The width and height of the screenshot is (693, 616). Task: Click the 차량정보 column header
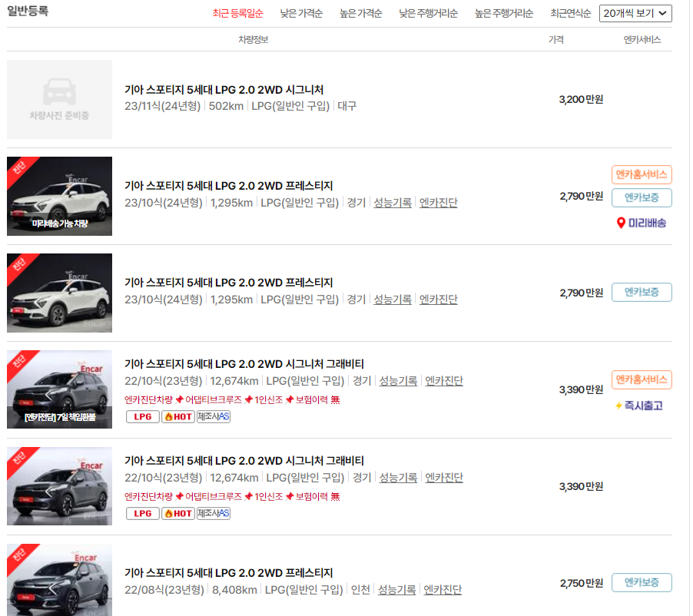[x=254, y=40]
